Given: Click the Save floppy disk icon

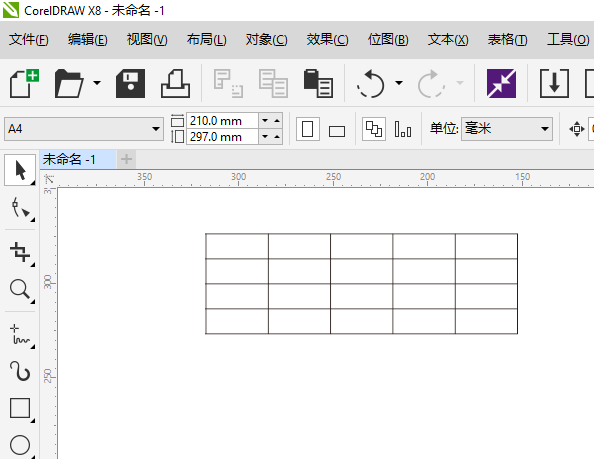Looking at the screenshot, I should point(130,83).
